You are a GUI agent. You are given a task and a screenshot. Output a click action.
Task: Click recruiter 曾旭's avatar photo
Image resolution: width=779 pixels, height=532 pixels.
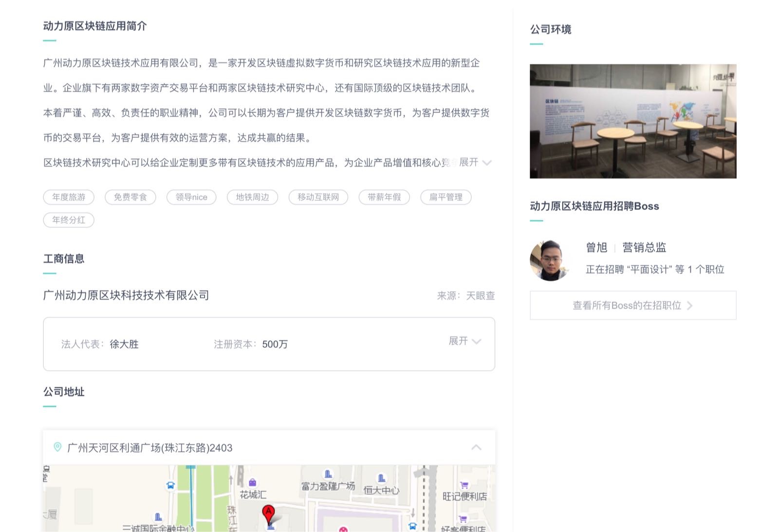click(550, 260)
